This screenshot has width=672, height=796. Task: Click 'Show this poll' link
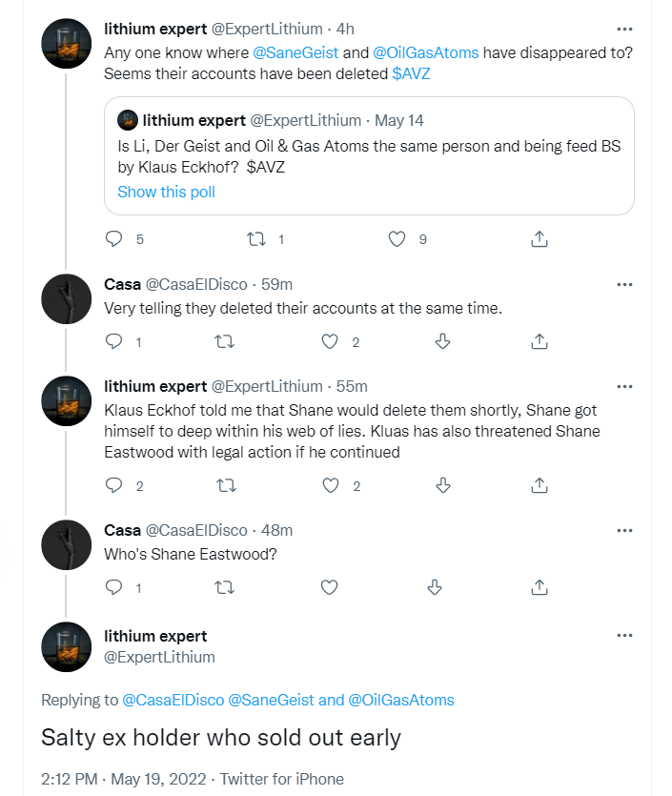coord(167,192)
